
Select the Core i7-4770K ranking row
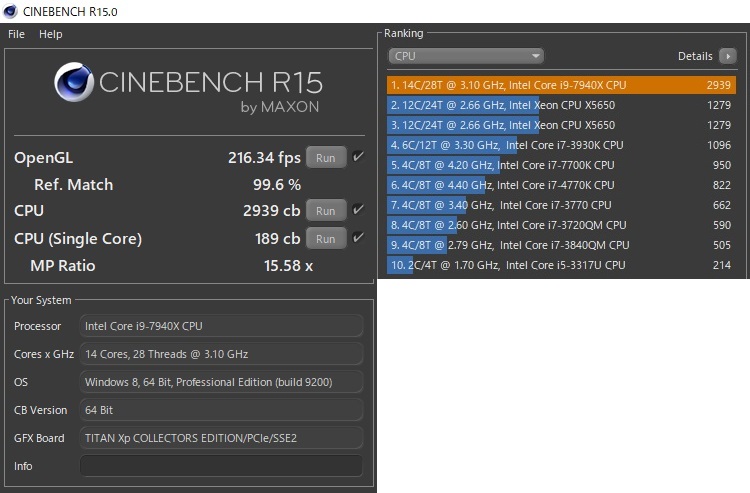point(561,185)
